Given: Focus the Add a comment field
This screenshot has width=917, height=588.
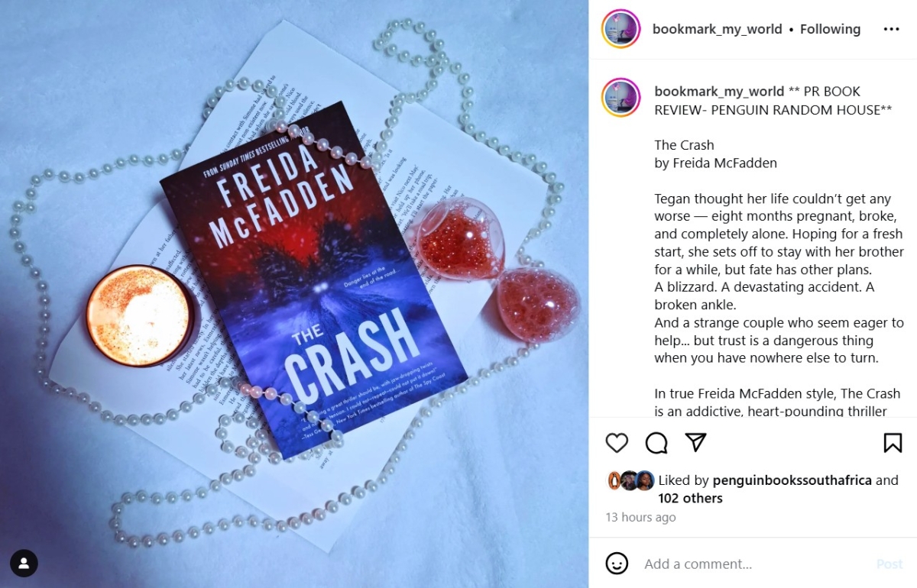Looking at the screenshot, I should click(x=753, y=564).
